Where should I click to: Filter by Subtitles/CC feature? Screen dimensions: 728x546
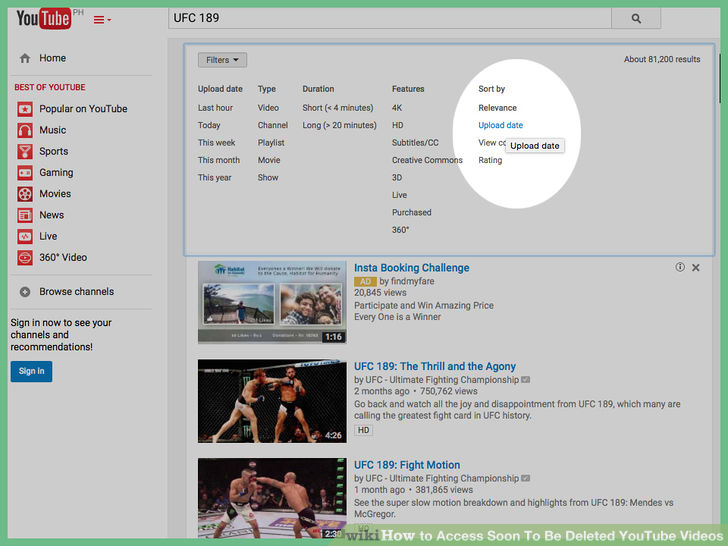tap(415, 143)
